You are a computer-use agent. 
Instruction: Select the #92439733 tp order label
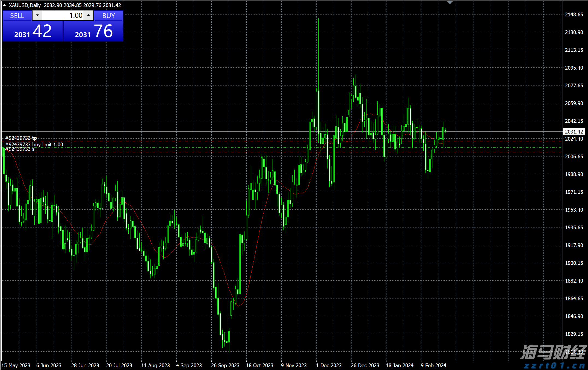(21, 138)
